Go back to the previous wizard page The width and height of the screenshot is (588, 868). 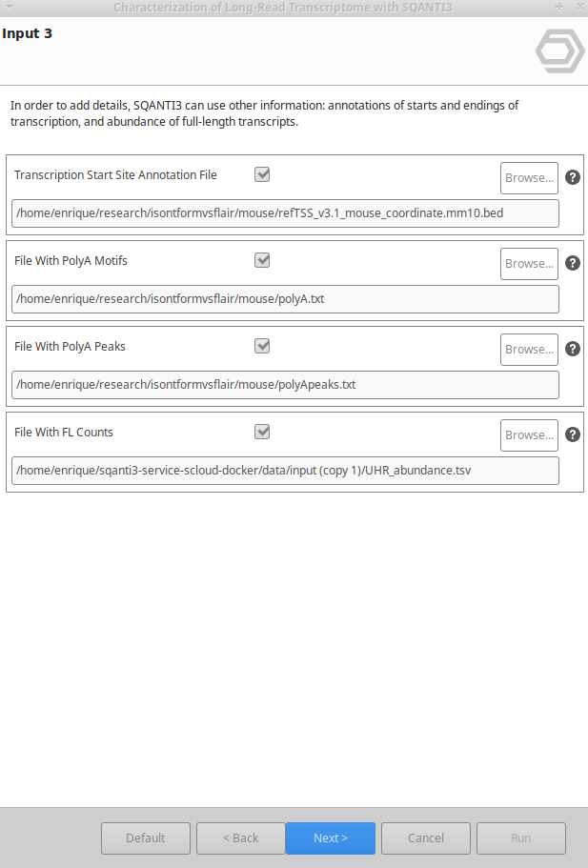241,838
